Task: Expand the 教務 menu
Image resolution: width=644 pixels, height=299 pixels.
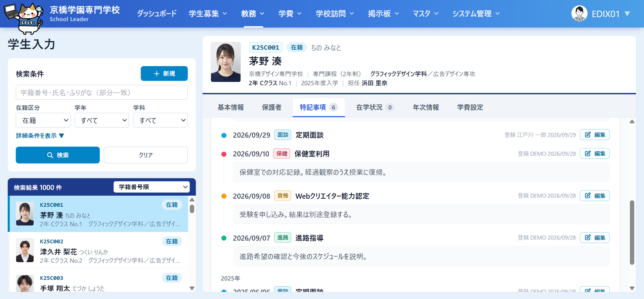Action: [x=253, y=14]
